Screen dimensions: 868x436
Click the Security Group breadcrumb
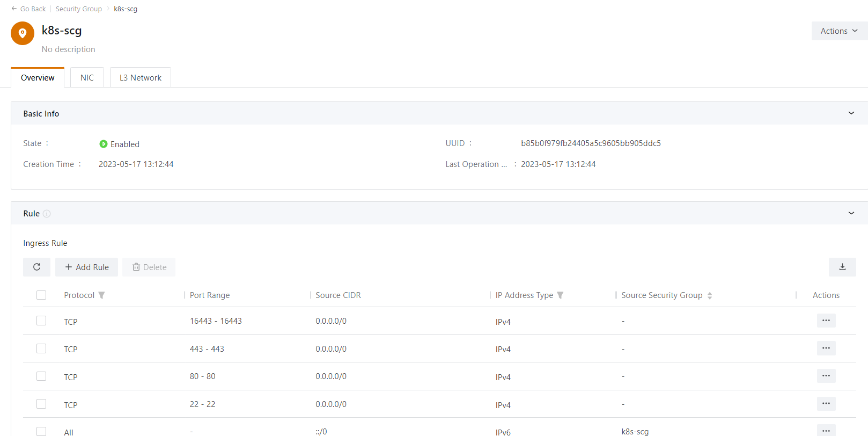click(78, 9)
